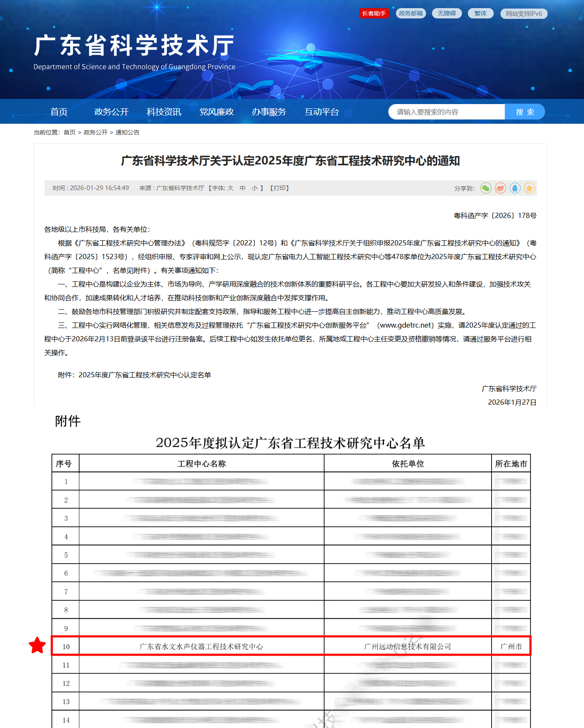Open the 政务邮箱 mailbox link
Image resolution: width=584 pixels, height=728 pixels.
pos(411,13)
